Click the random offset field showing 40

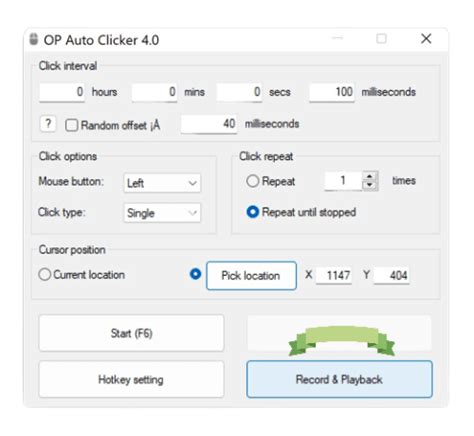[x=209, y=124]
